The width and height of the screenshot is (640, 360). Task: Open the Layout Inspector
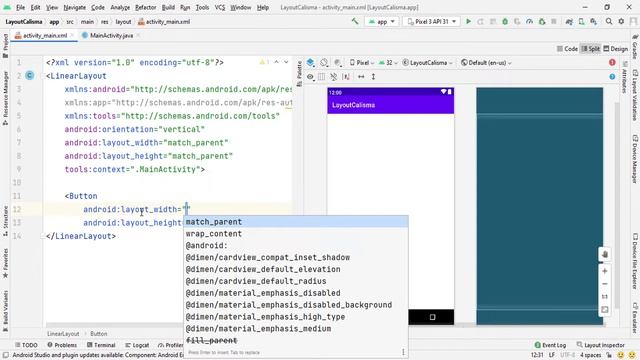pos(600,345)
